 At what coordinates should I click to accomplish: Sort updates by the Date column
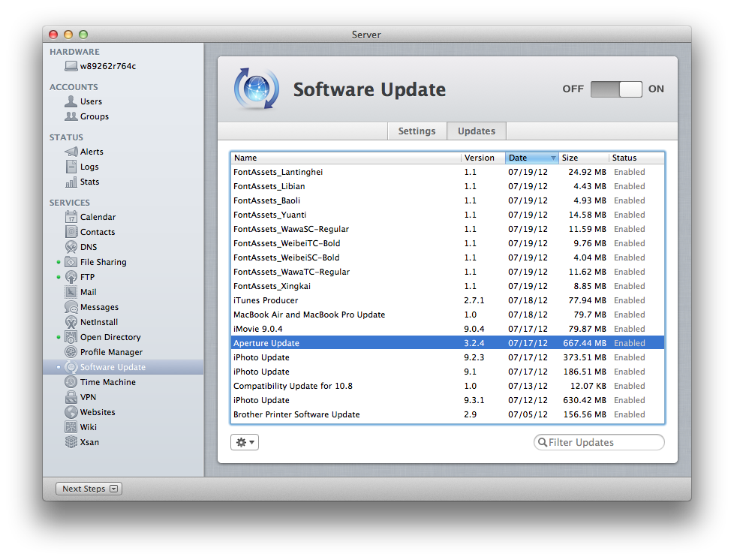(531, 158)
